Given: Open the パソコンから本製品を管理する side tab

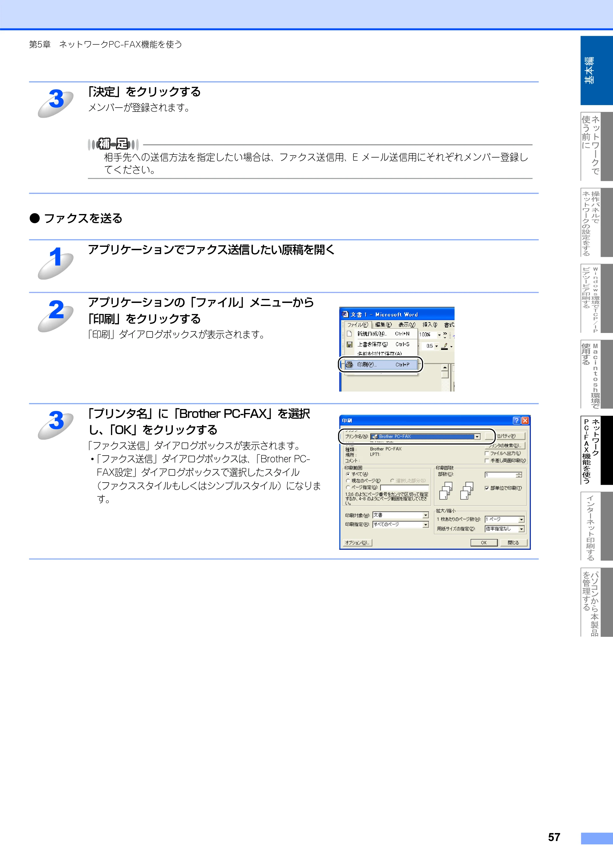Looking at the screenshot, I should click(596, 602).
